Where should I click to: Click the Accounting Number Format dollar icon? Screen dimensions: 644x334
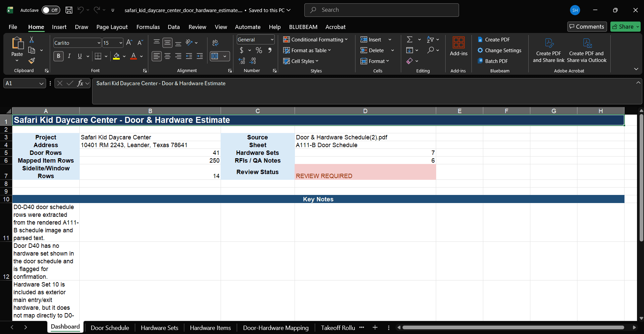241,50
